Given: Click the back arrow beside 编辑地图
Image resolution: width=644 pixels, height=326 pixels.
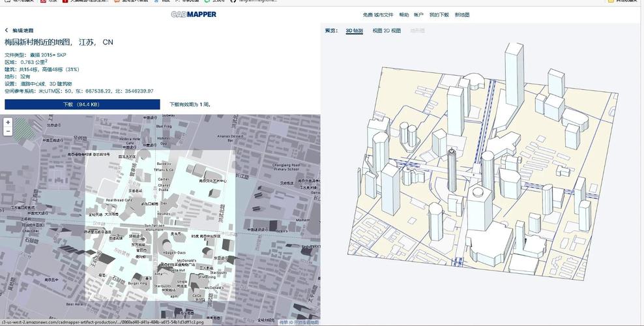Looking at the screenshot, I should (x=7, y=31).
